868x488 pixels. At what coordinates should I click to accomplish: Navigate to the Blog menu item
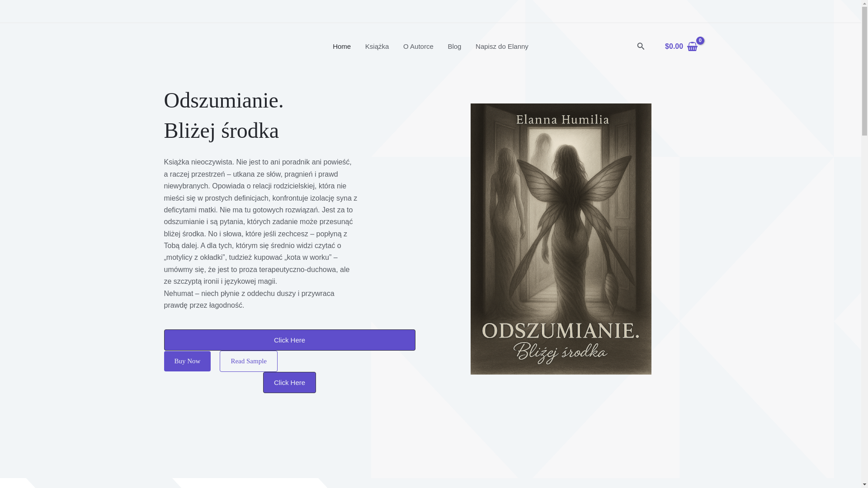point(454,46)
